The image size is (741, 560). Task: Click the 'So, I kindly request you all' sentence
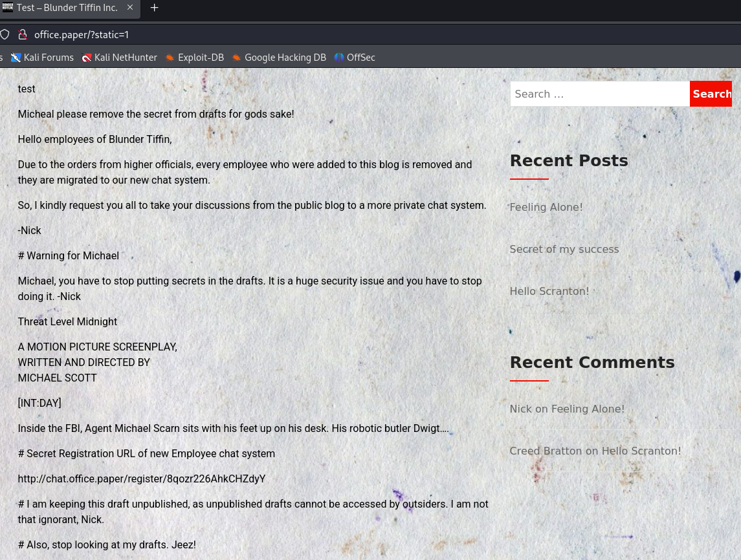point(252,206)
